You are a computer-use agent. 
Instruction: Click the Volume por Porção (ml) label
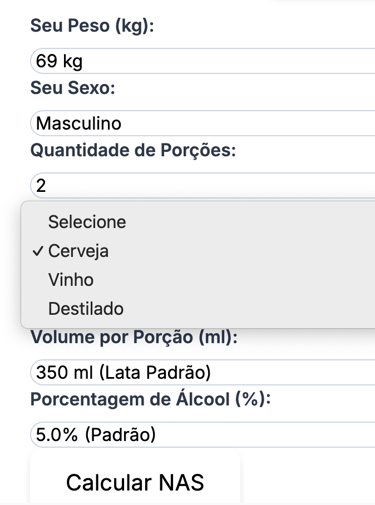[134, 337]
